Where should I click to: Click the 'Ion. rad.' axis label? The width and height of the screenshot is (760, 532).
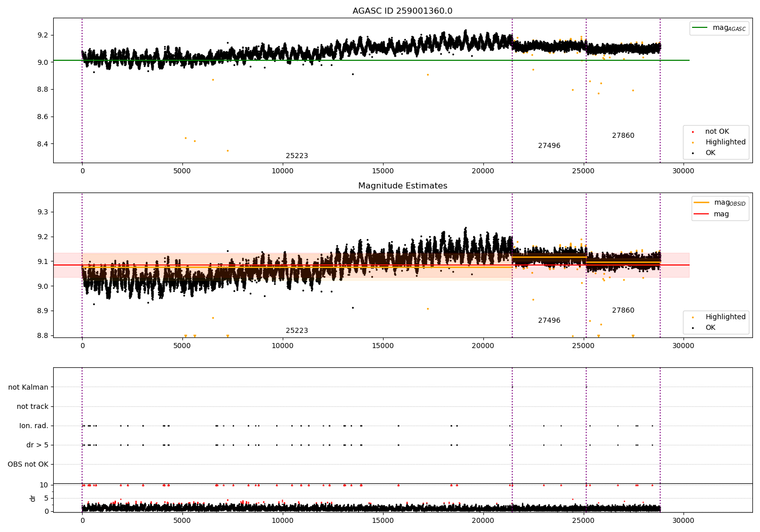pyautogui.click(x=34, y=426)
